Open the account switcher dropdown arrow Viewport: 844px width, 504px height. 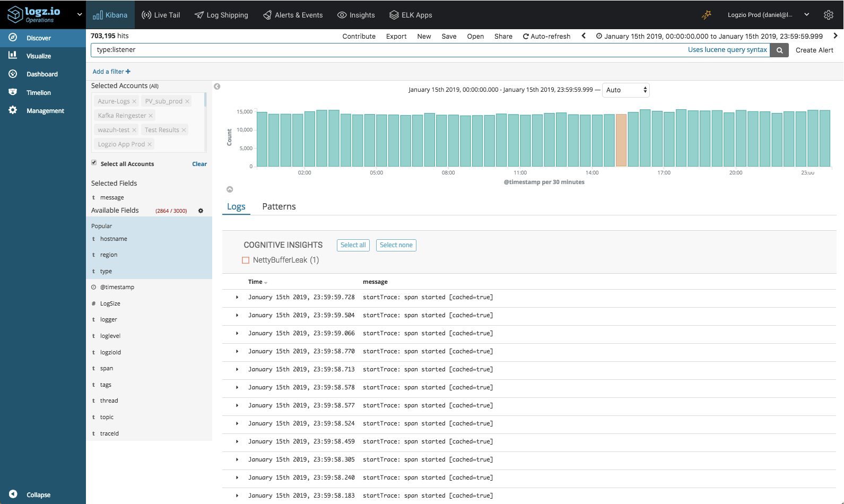click(x=80, y=14)
